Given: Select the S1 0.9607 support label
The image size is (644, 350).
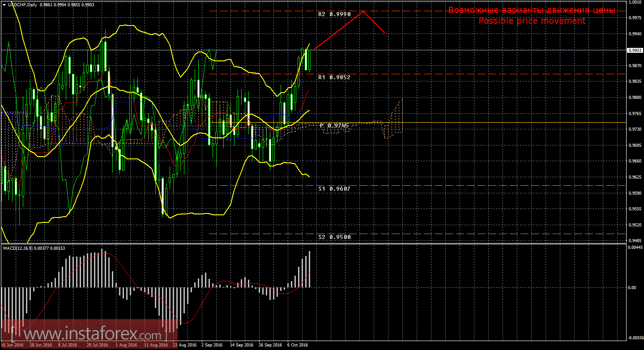Looking at the screenshot, I should 334,189.
